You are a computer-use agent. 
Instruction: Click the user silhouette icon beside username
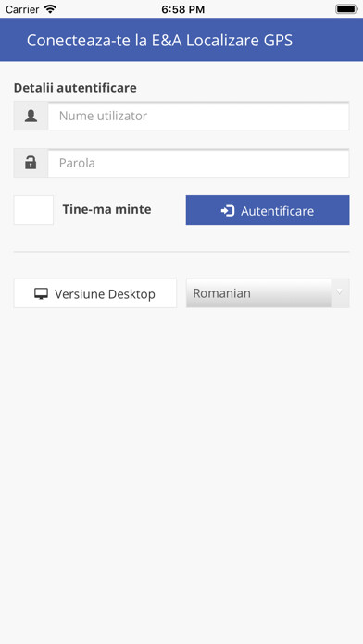31,116
